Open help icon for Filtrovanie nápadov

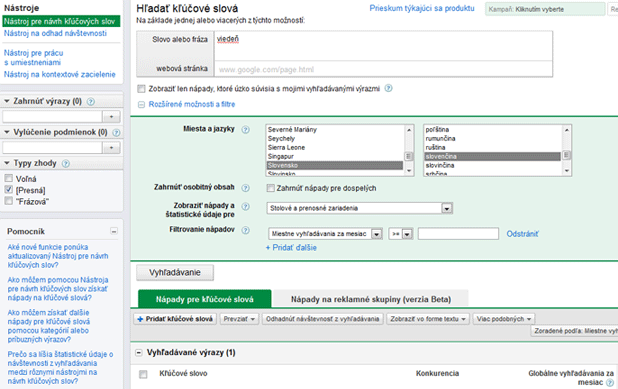coord(245,230)
